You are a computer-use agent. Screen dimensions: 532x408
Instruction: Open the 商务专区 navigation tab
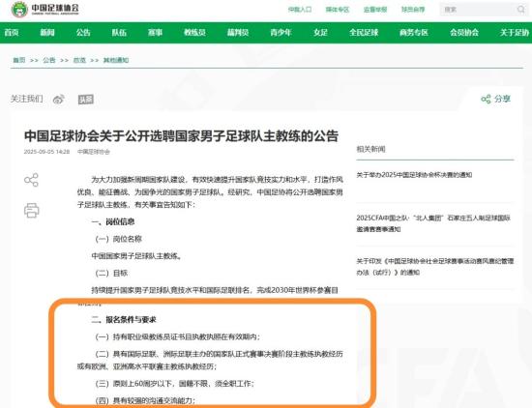(414, 33)
